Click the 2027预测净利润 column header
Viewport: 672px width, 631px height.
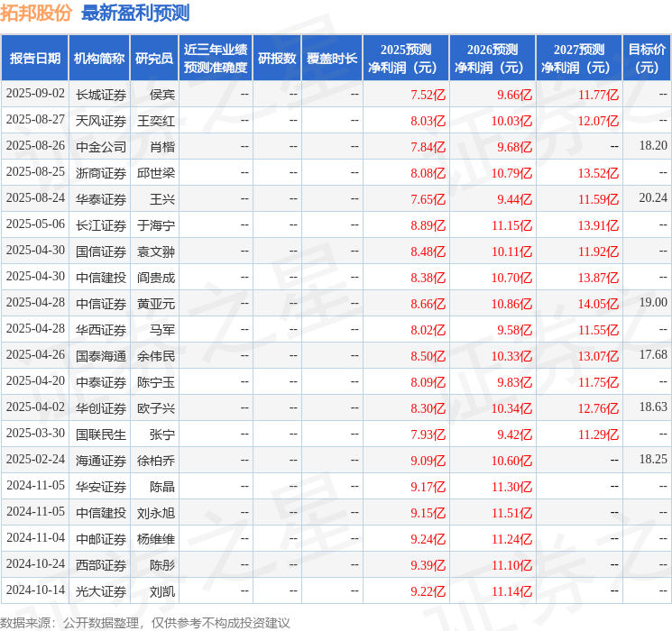coord(579,58)
